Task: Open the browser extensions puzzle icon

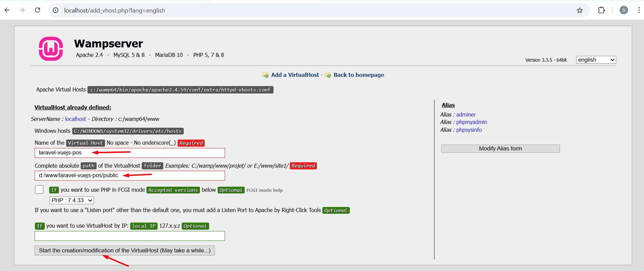Action: 601,10
